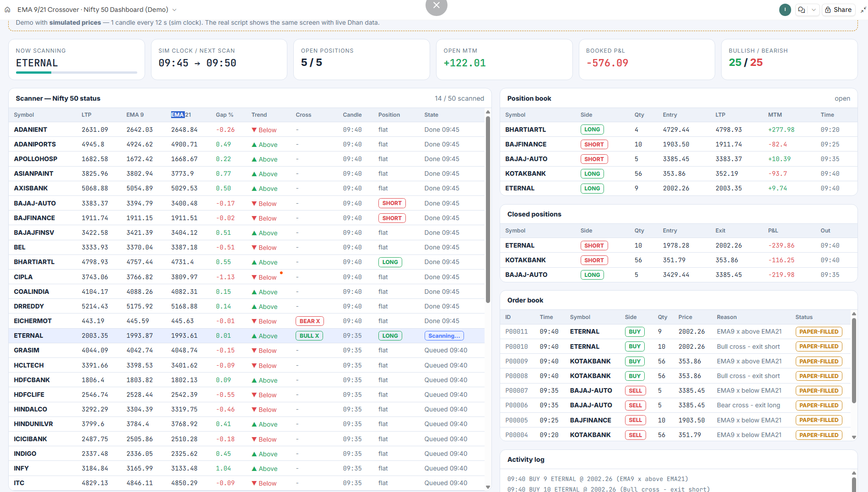The image size is (868, 492).
Task: Click order ID P00011
Action: pos(517,331)
